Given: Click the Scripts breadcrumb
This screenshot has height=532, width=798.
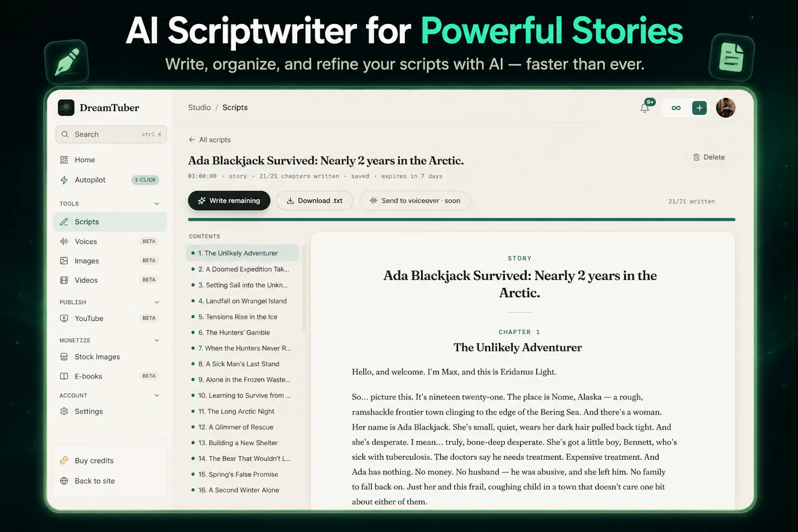Looking at the screenshot, I should (235, 107).
